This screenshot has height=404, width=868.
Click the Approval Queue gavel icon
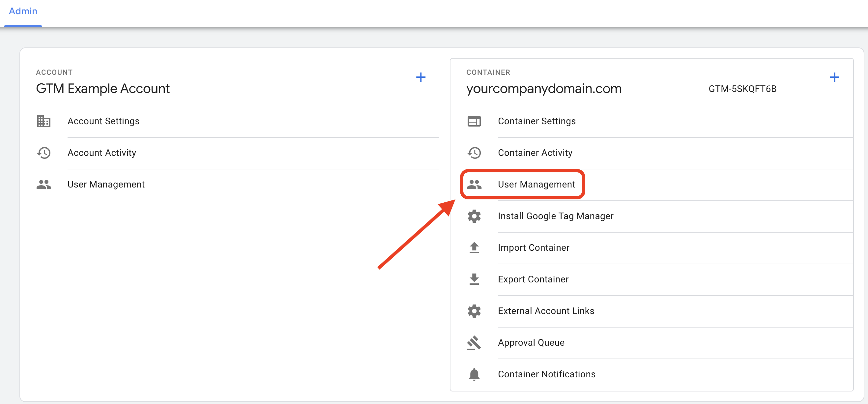(x=474, y=343)
